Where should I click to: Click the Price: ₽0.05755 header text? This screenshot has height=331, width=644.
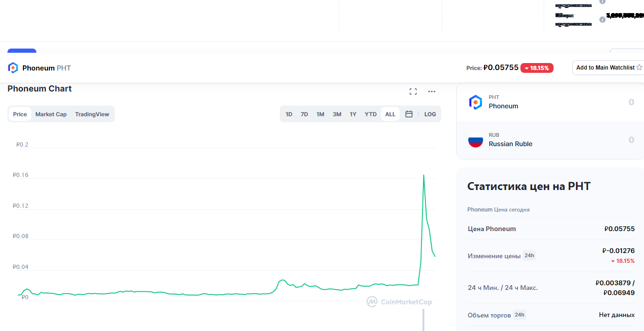[492, 68]
